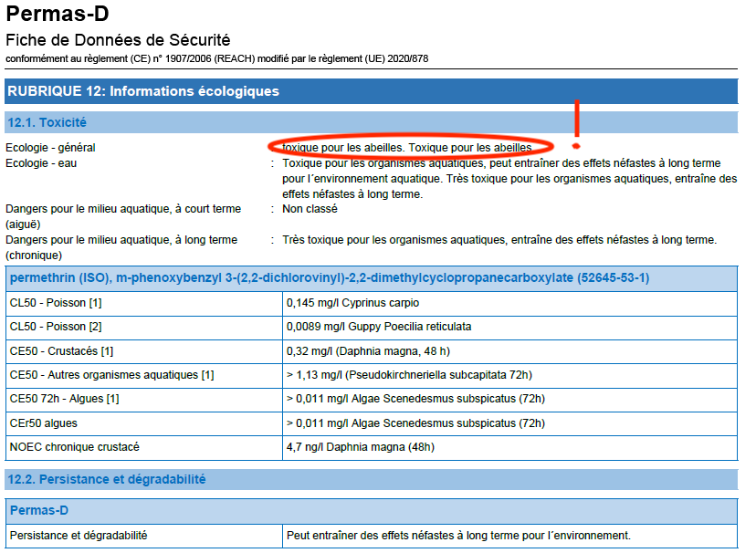
Task: Click the Non classé value
Action: pyautogui.click(x=310, y=209)
